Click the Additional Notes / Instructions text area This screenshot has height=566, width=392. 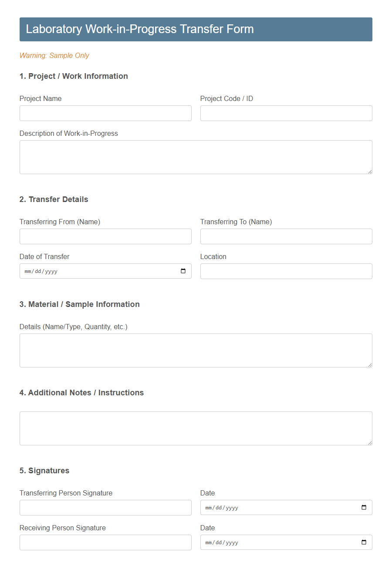(x=196, y=428)
